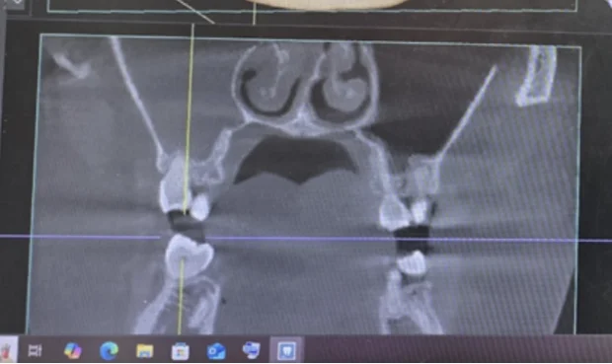Open the Microsoft Store taskbar icon

click(181, 351)
